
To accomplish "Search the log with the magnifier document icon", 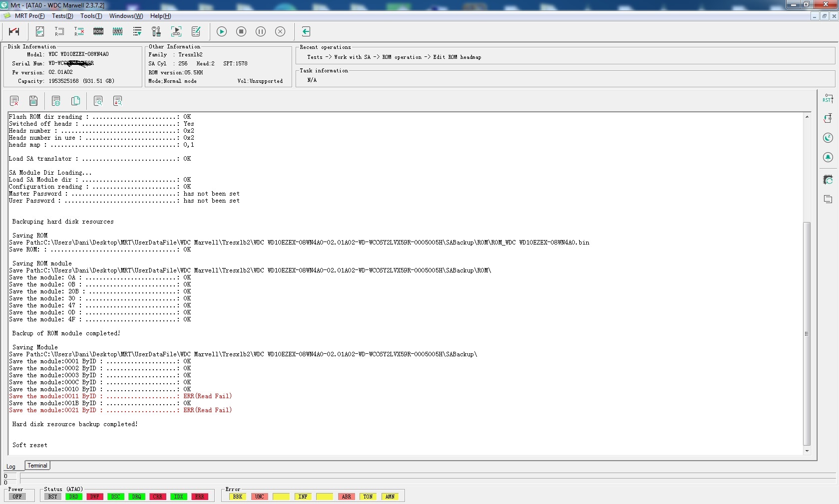I will point(98,101).
